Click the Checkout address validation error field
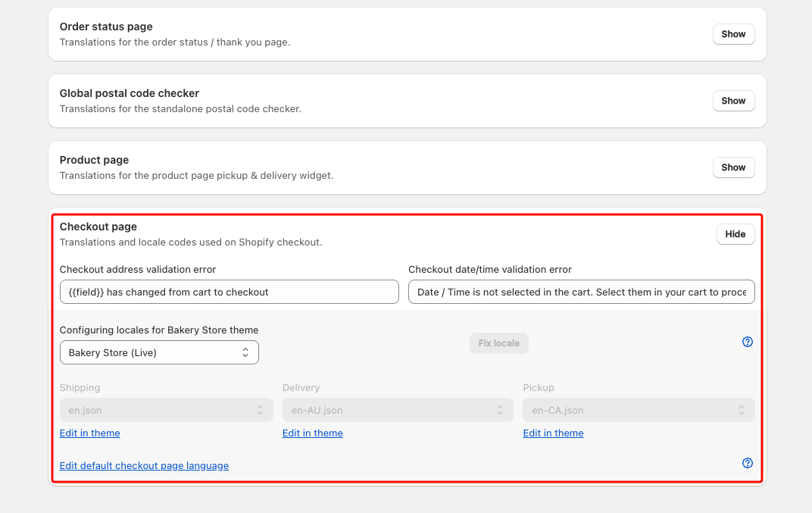The image size is (812, 513). pyautogui.click(x=230, y=292)
